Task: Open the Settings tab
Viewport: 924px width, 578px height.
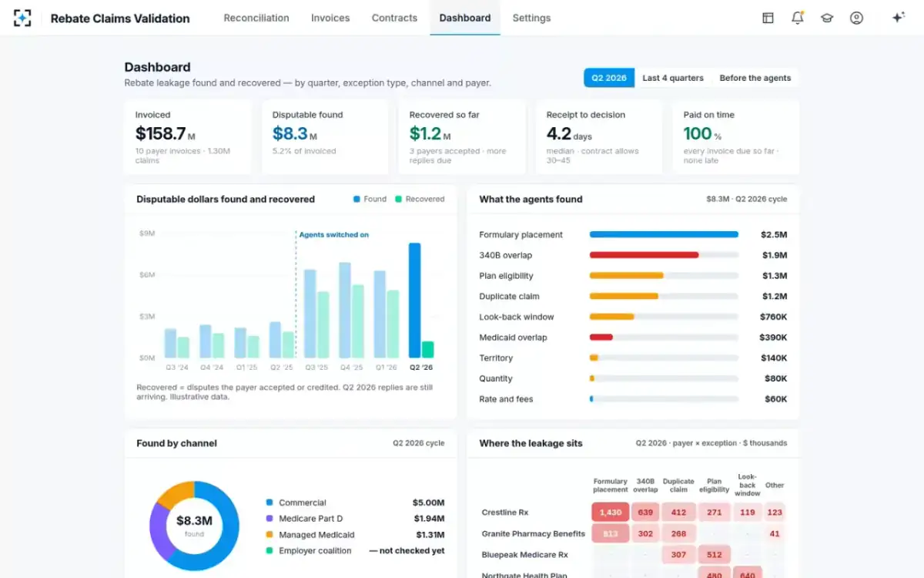Action: point(531,18)
